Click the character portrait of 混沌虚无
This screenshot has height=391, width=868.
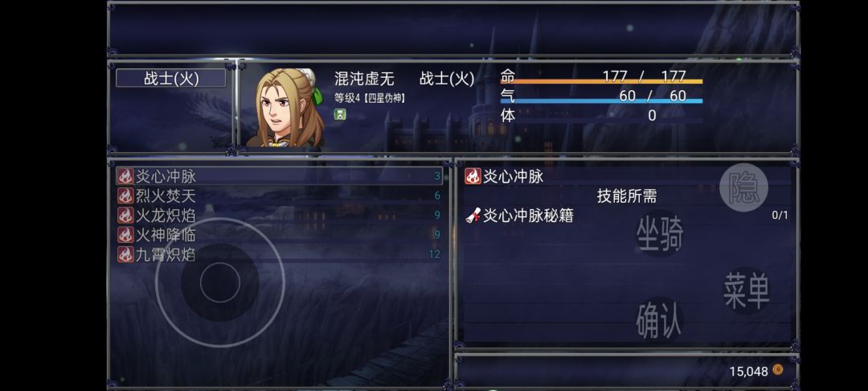click(284, 108)
